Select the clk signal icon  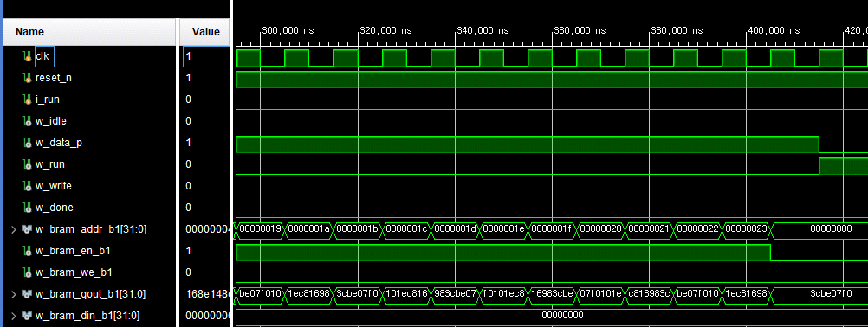click(x=27, y=55)
